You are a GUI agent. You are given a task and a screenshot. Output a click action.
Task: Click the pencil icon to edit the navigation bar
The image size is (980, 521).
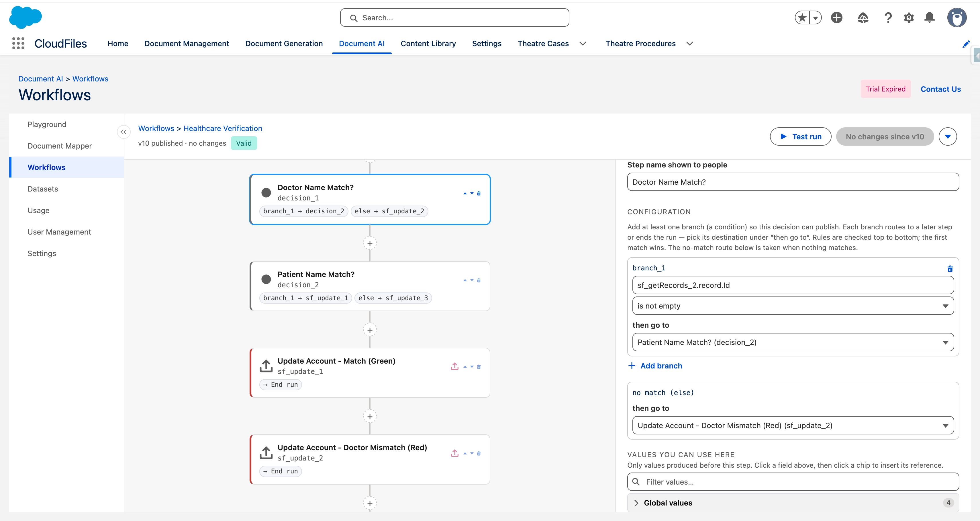(x=966, y=44)
